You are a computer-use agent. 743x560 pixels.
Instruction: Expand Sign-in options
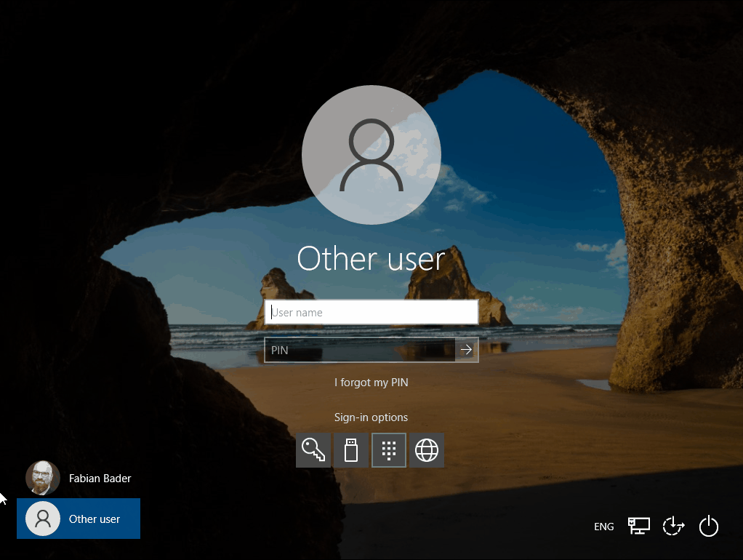tap(371, 417)
